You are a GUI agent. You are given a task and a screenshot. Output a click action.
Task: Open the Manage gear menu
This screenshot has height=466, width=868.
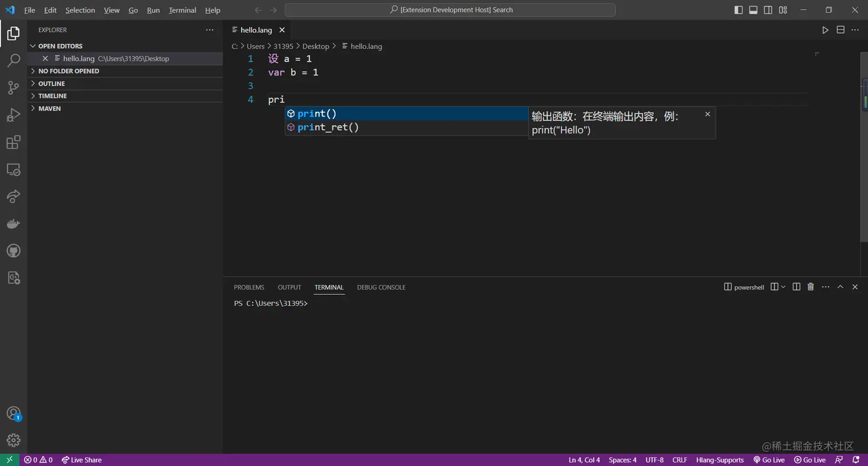[13, 440]
